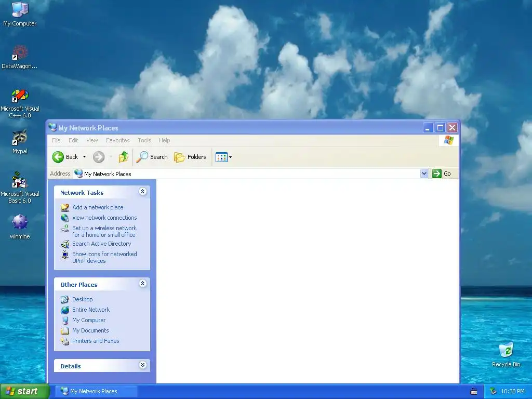Click the keyboard icon in taskbar
Screen dimensions: 532x399
tap(474, 392)
